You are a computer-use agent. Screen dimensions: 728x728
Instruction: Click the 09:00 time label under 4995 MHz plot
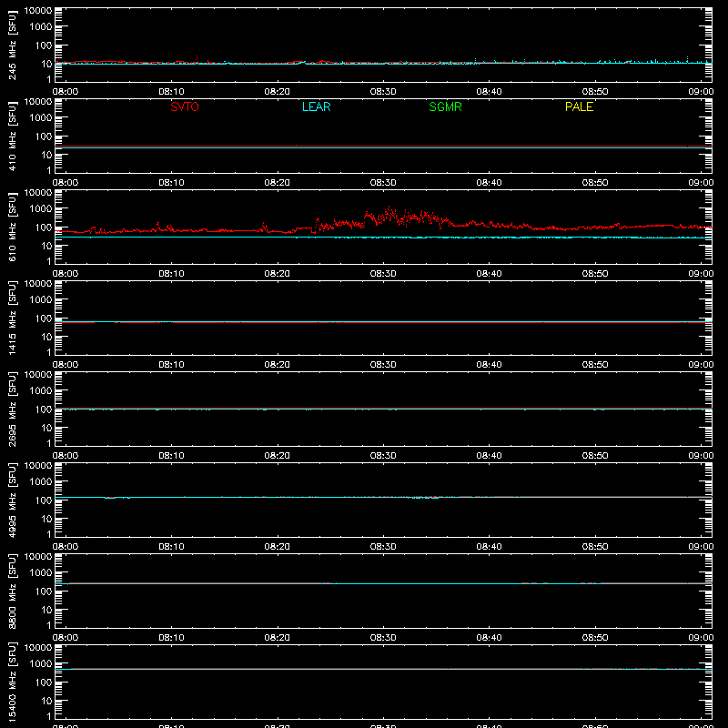click(x=701, y=547)
